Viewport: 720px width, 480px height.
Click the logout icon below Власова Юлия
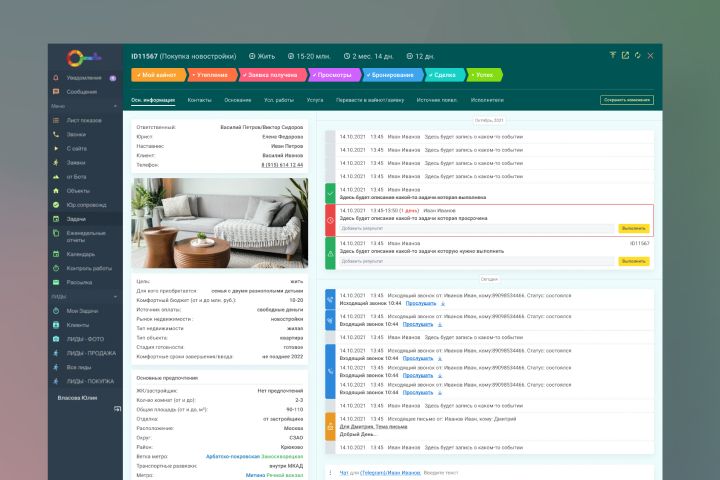click(117, 409)
